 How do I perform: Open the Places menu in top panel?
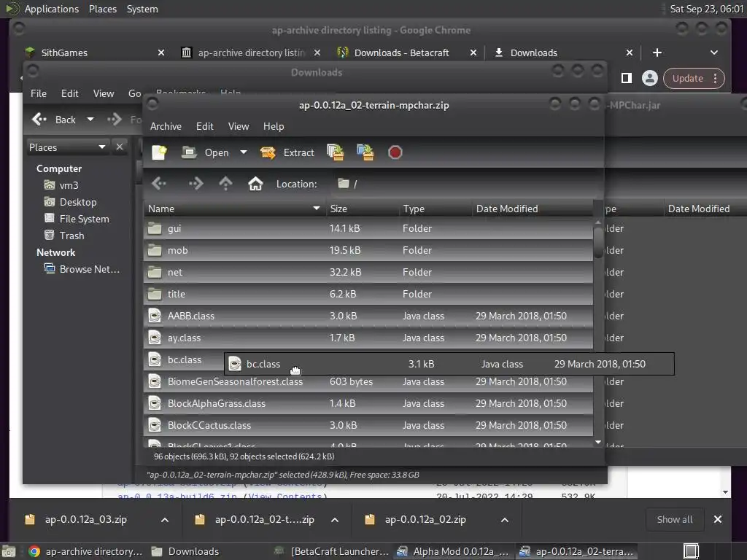point(103,9)
